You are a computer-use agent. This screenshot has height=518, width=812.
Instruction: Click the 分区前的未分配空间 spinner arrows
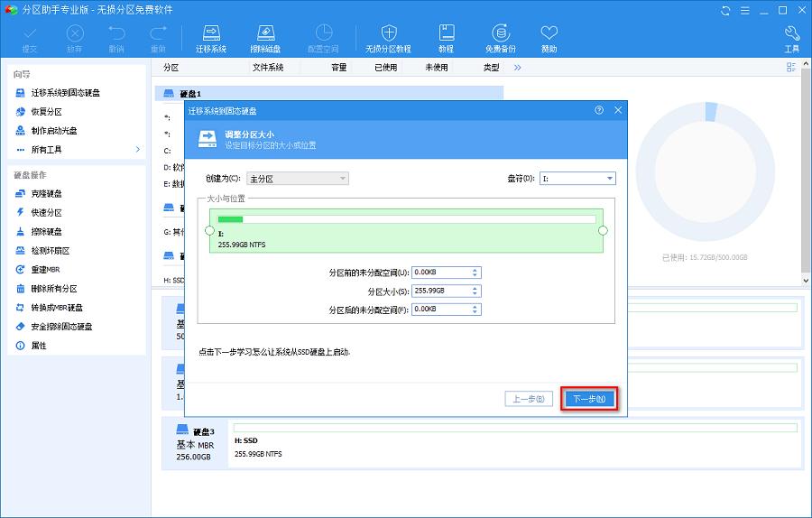click(475, 273)
